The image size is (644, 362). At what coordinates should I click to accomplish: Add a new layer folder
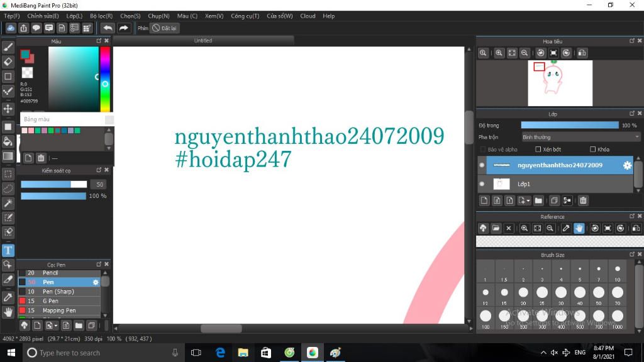click(538, 200)
